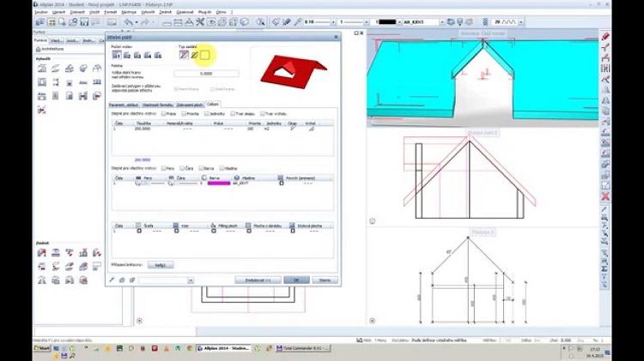Toggle the Práce same-for-all checkbox

click(x=163, y=114)
